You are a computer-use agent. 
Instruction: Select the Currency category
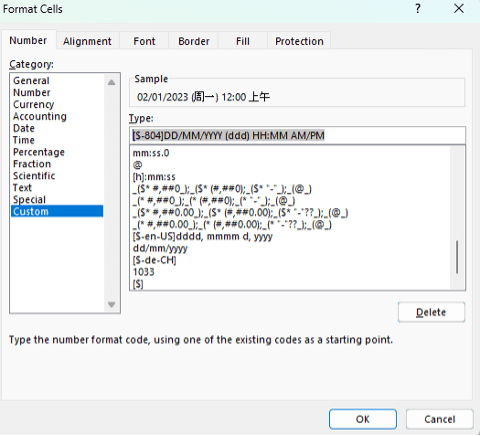(33, 104)
